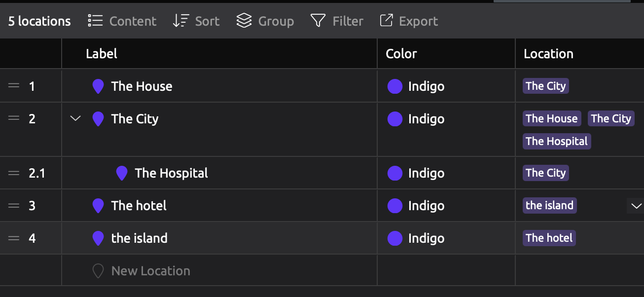Open the dropdown arrow in The hotel's location cell
This screenshot has width=644, height=297.
636,206
